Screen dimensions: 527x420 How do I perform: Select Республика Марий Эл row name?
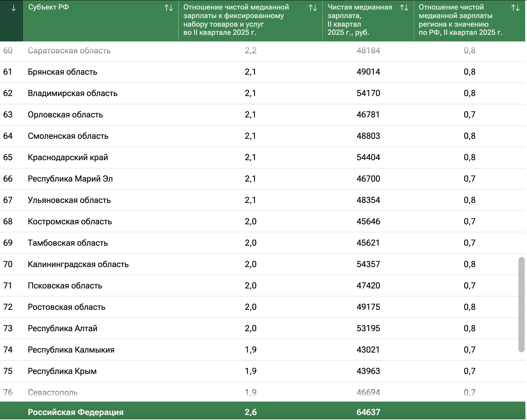(70, 179)
